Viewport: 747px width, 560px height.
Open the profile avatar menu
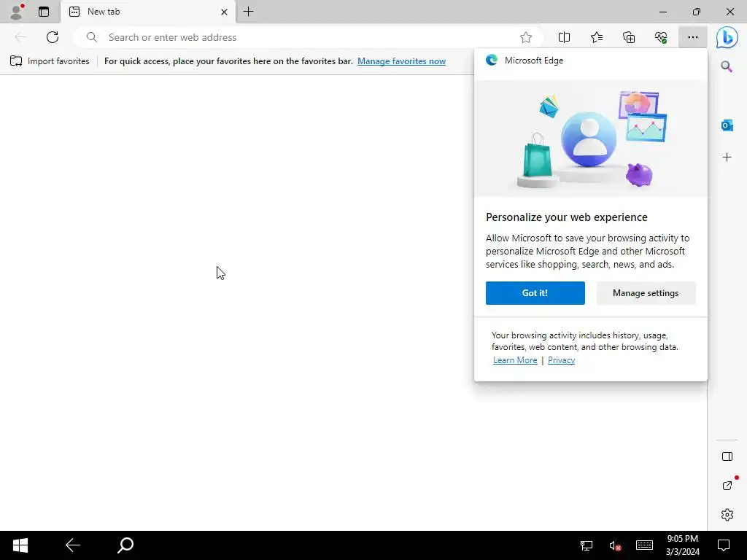pyautogui.click(x=17, y=12)
